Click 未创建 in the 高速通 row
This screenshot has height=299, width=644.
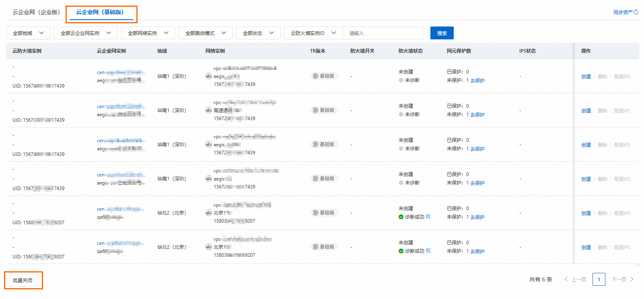click(406, 106)
